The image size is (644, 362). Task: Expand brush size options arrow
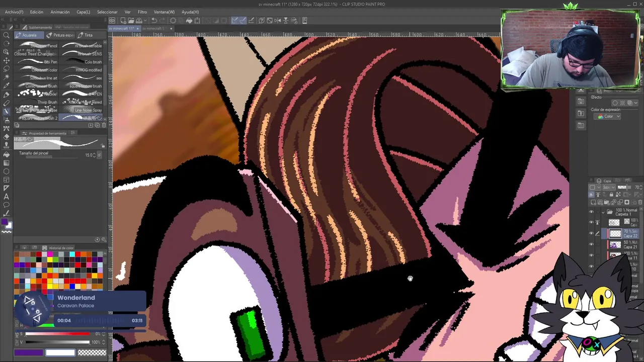(100, 155)
